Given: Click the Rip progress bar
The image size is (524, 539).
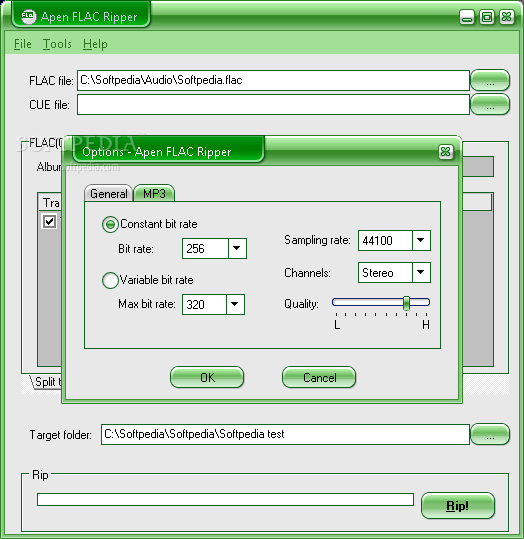Looking at the screenshot, I should (x=225, y=499).
